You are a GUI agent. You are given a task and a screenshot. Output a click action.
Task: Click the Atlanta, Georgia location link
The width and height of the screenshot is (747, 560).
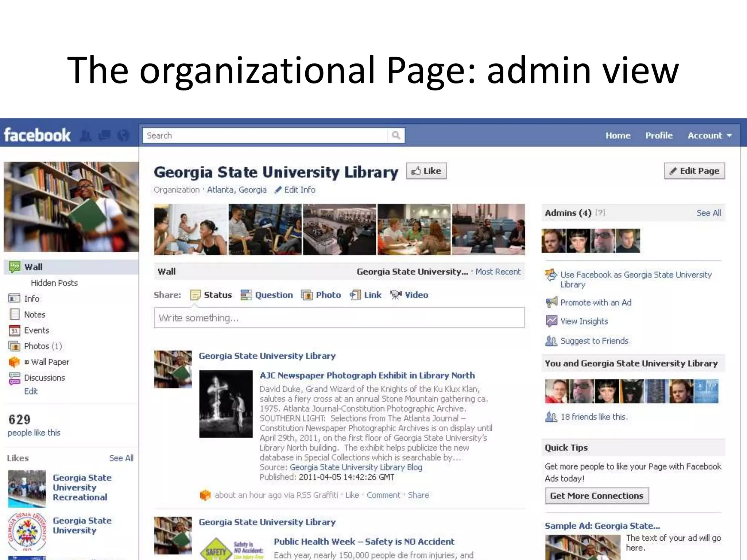point(237,190)
